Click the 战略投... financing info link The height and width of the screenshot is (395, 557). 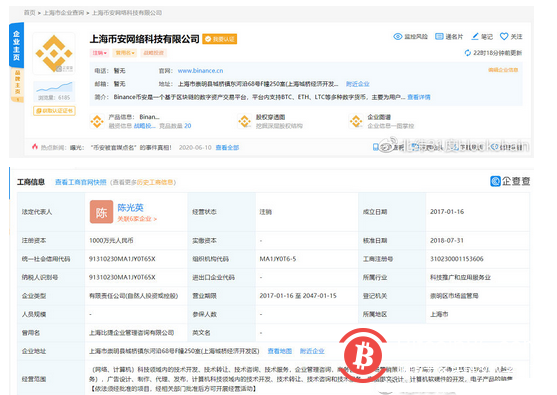(145, 126)
